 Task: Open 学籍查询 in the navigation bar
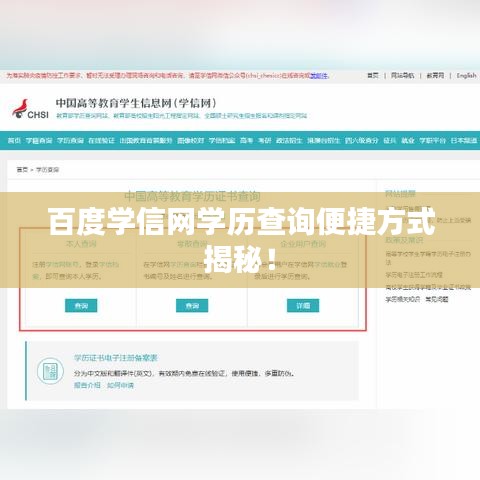(x=39, y=140)
